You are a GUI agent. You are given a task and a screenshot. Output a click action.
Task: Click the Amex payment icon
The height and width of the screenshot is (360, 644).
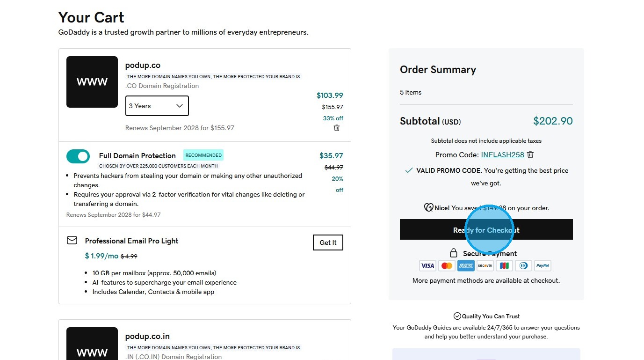(x=466, y=266)
